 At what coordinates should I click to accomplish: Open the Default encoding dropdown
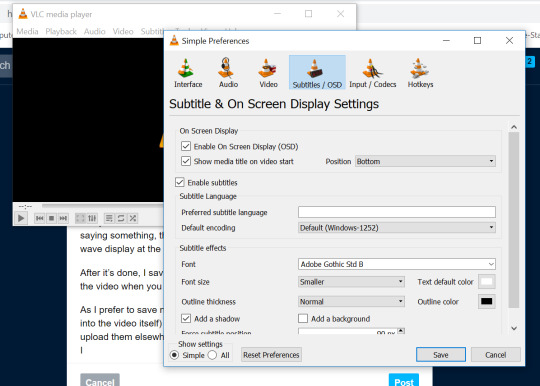[x=397, y=228]
